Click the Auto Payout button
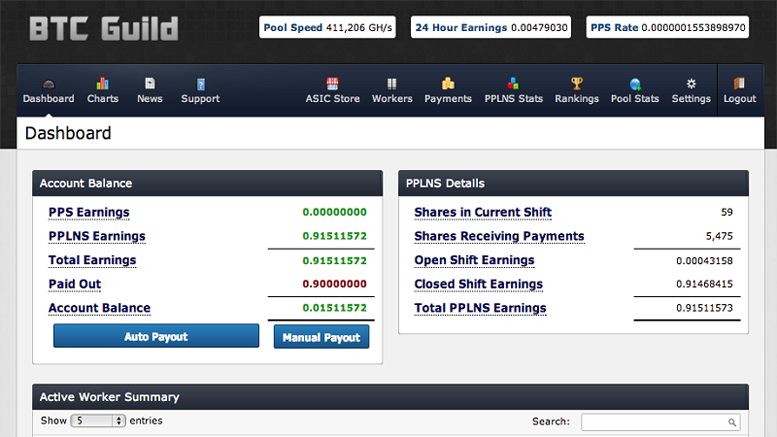 156,336
